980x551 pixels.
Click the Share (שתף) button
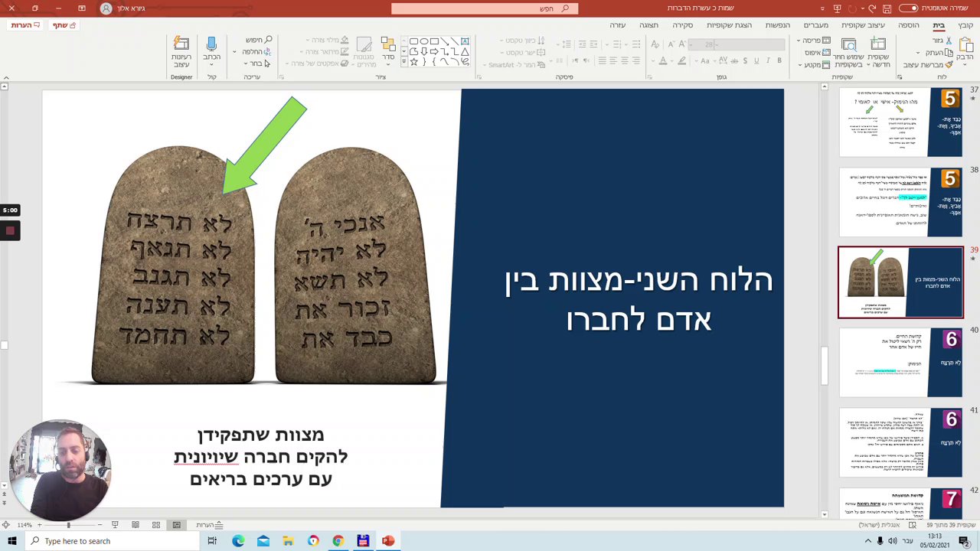tap(64, 25)
